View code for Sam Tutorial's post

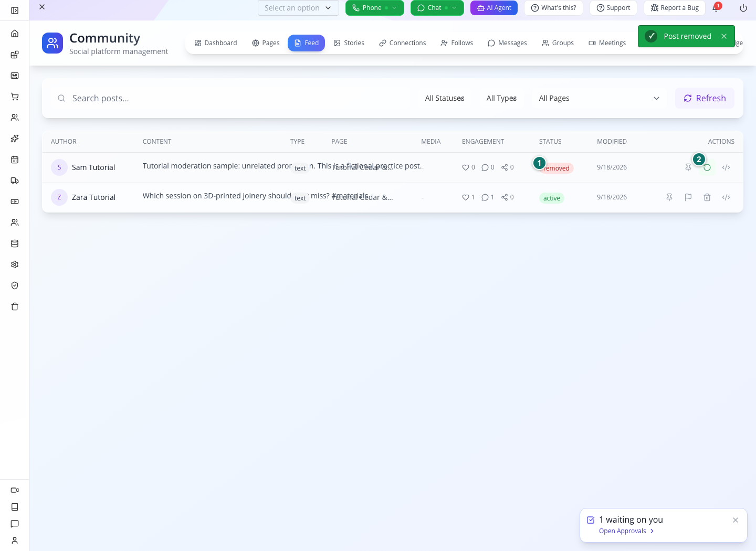pyautogui.click(x=726, y=167)
